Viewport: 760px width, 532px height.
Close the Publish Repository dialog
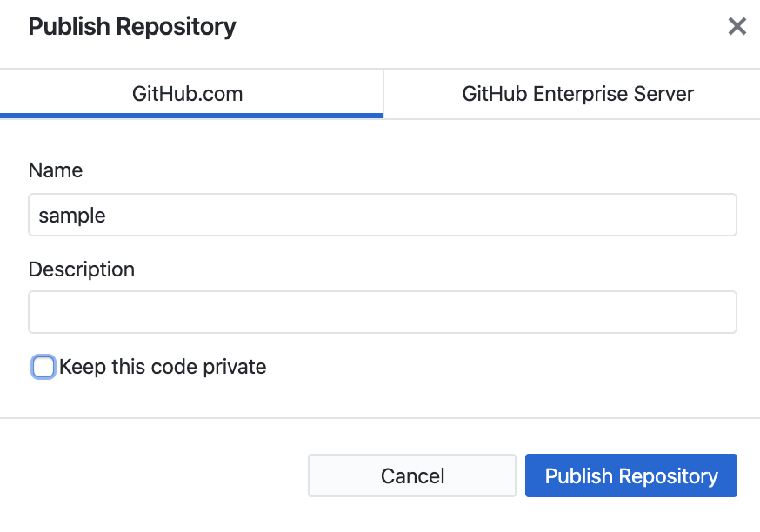[737, 27]
